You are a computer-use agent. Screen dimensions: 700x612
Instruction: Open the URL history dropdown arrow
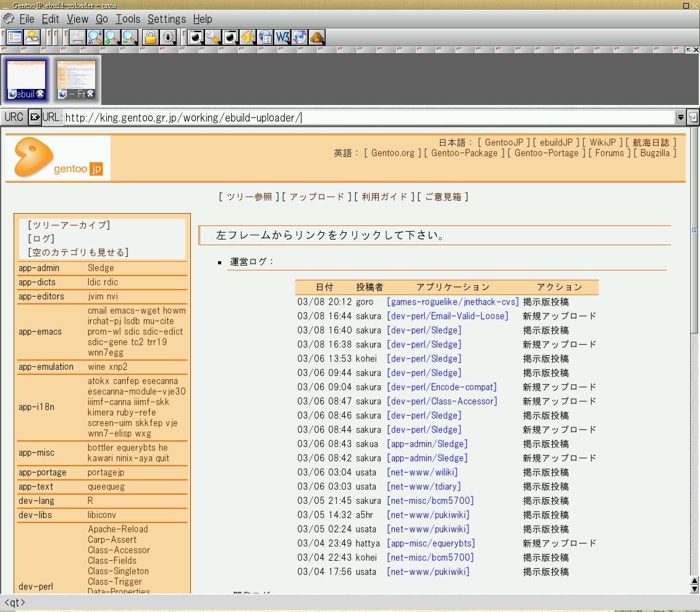(x=680, y=117)
